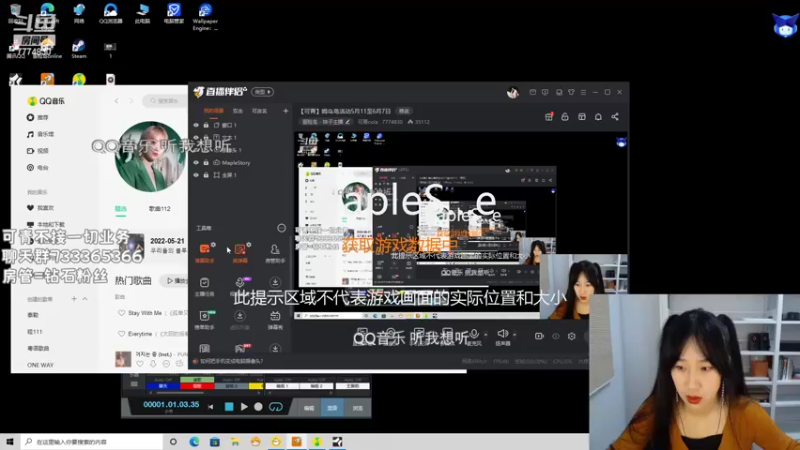Click the 修改 button beside stream title
This screenshot has width=800, height=450.
click(404, 111)
